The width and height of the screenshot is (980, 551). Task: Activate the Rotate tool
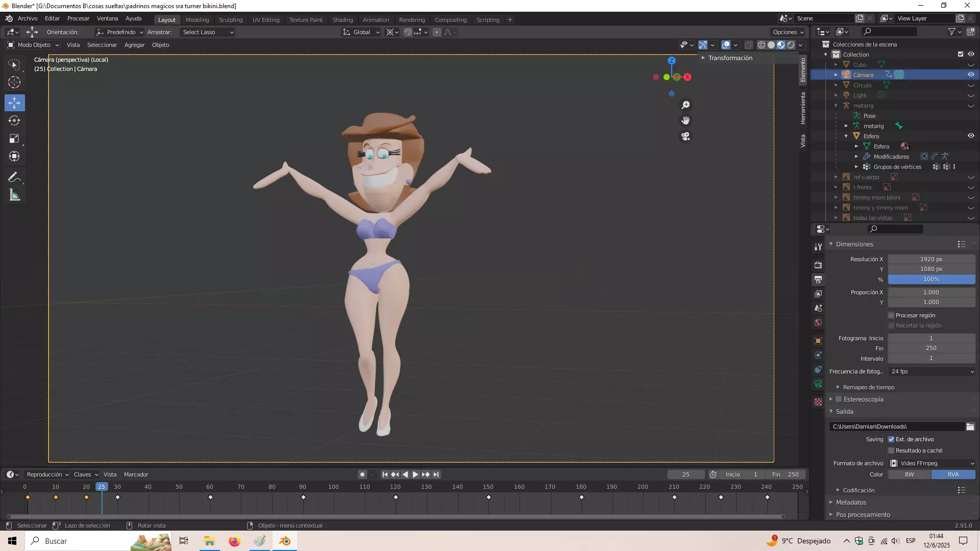click(x=14, y=121)
